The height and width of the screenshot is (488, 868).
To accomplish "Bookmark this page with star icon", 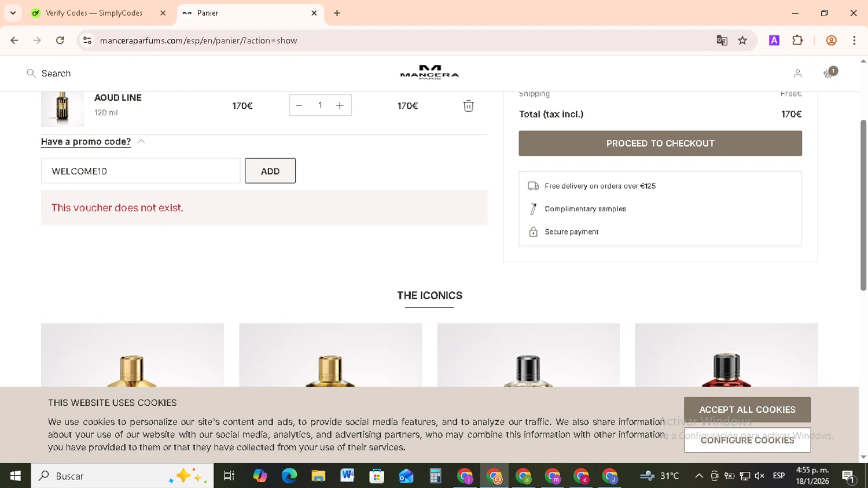I will tap(742, 41).
